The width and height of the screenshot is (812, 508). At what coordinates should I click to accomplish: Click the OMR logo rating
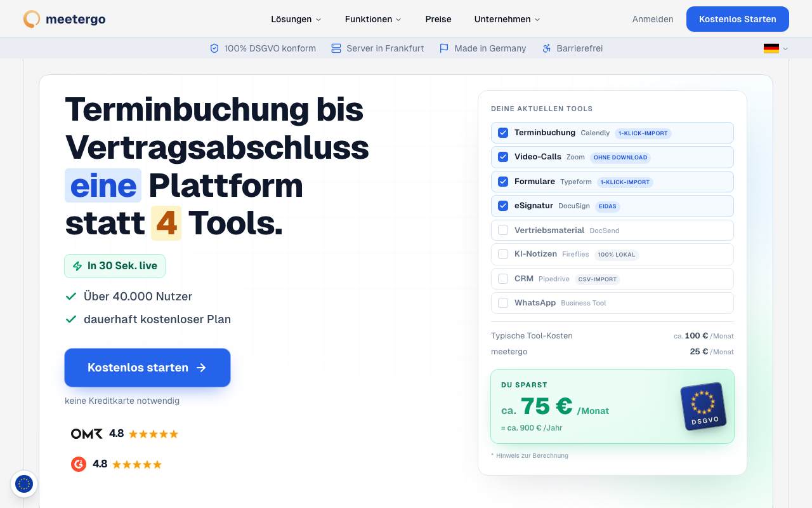(87, 434)
